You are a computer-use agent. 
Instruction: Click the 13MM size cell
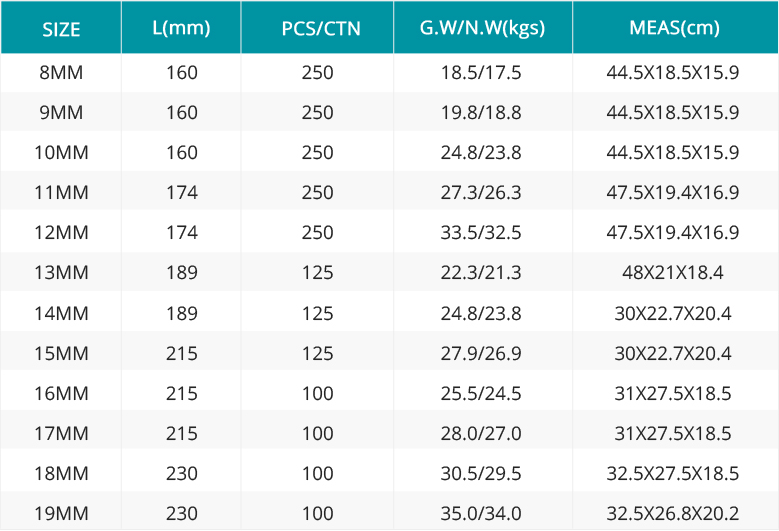(61, 272)
